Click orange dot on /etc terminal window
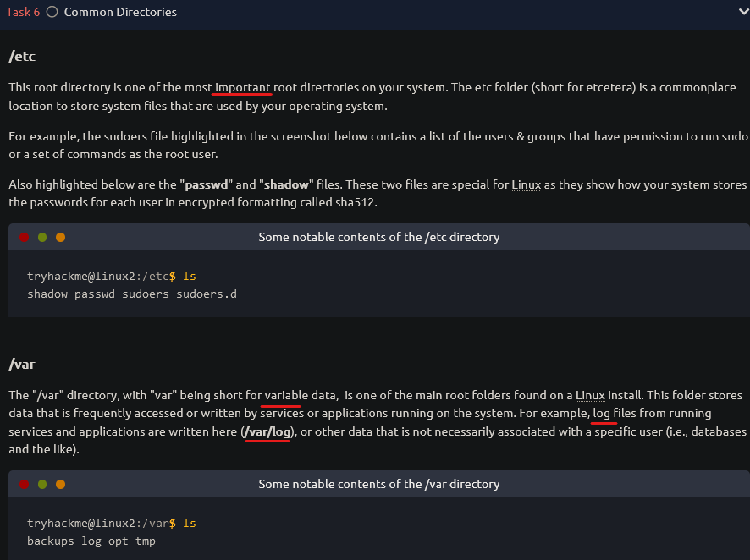750x560 pixels. (60, 237)
